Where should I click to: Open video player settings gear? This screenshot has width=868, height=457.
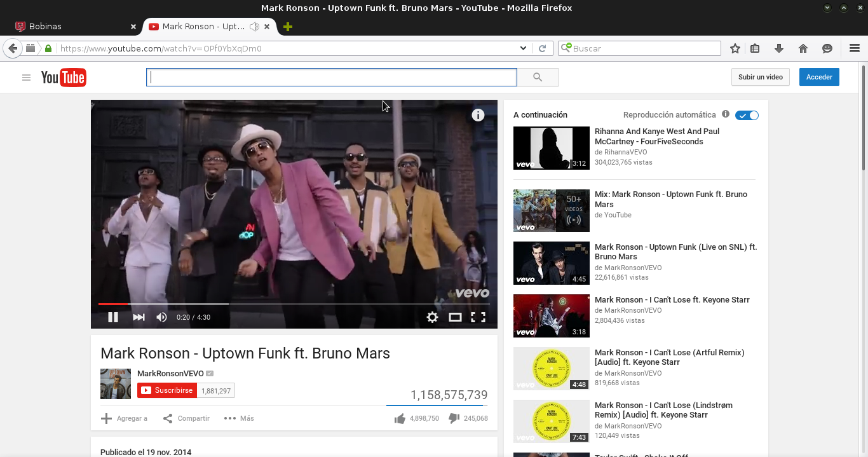click(432, 317)
